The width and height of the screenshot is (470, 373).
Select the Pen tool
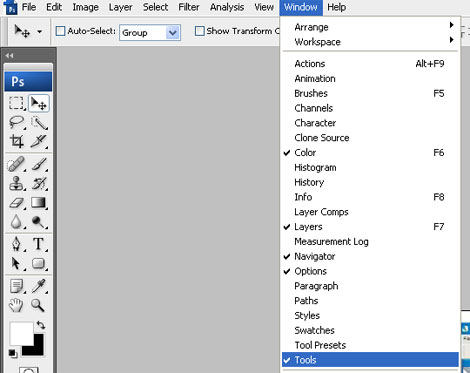coord(16,244)
